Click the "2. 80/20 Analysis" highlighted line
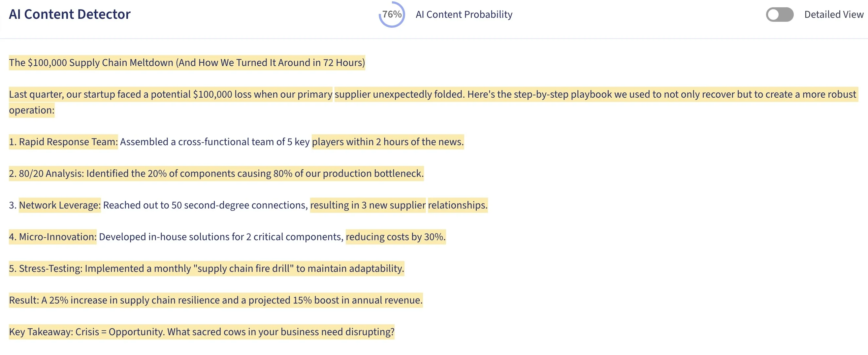 pos(216,174)
